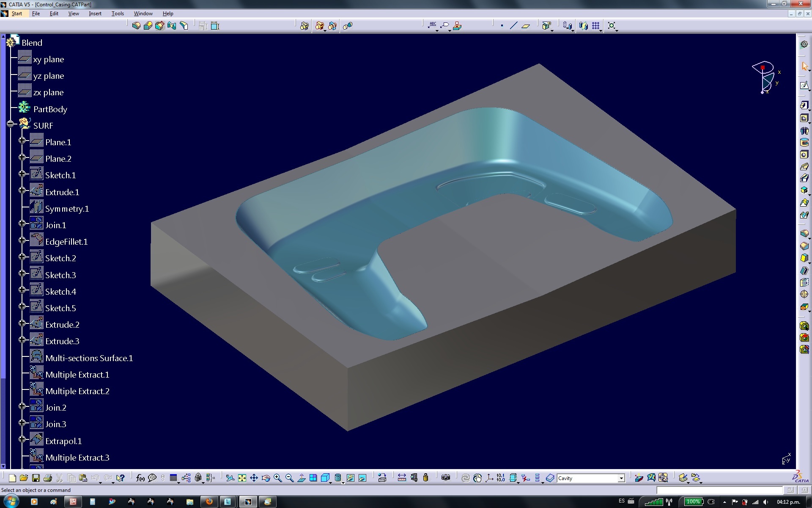The height and width of the screenshot is (508, 812).
Task: Select PartBody in specification tree
Action: pos(50,109)
